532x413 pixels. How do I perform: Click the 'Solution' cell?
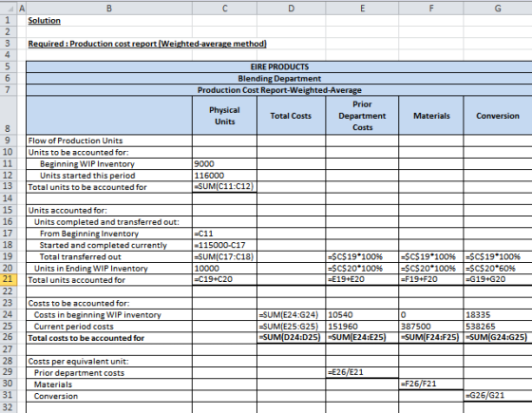pos(109,20)
